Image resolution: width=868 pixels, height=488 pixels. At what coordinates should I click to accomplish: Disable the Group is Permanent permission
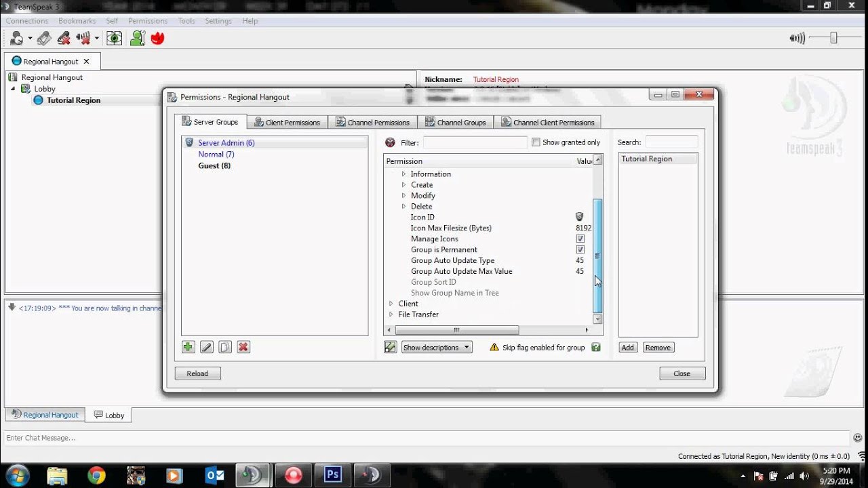pos(580,249)
